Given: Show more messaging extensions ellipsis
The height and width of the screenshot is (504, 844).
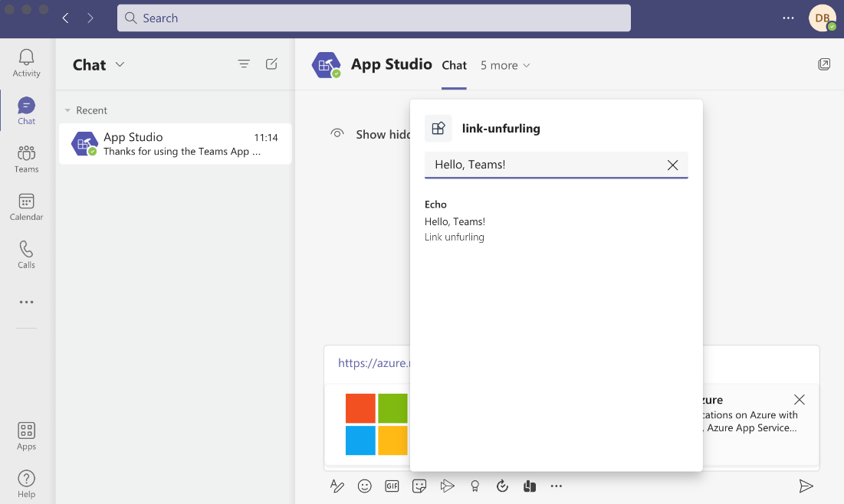Looking at the screenshot, I should [556, 486].
